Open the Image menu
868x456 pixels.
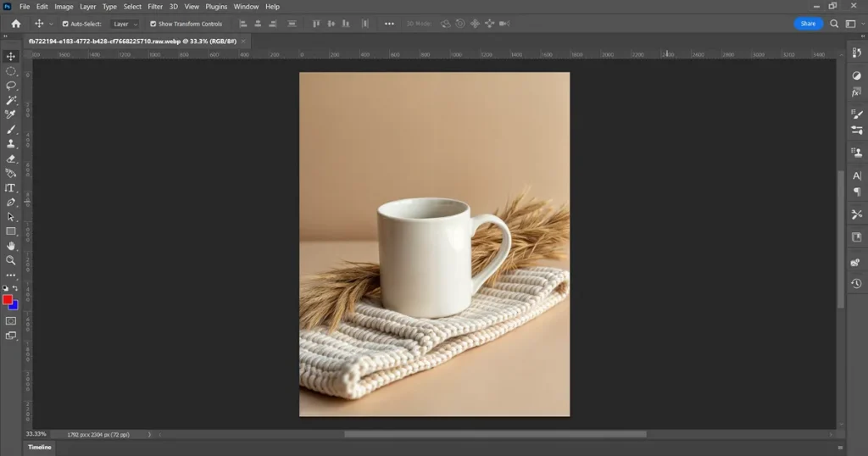click(x=64, y=7)
